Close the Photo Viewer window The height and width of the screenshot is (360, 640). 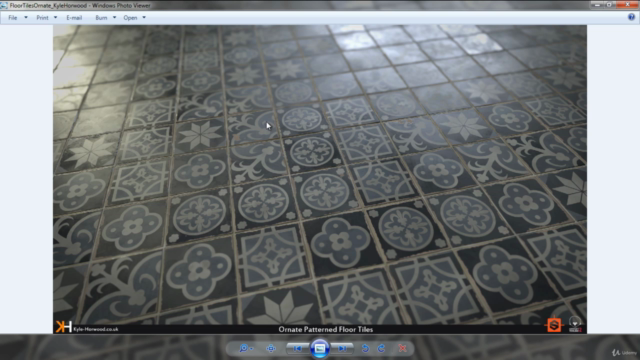627,4
